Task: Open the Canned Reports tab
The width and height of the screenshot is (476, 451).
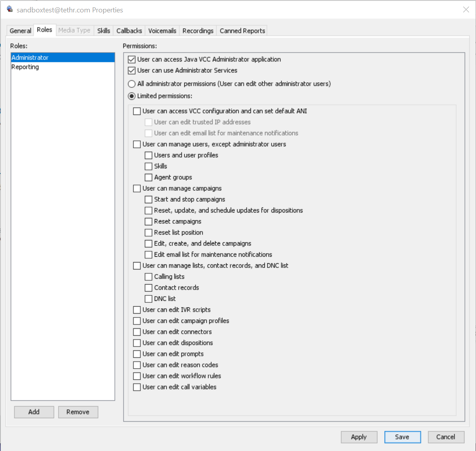Action: tap(242, 31)
